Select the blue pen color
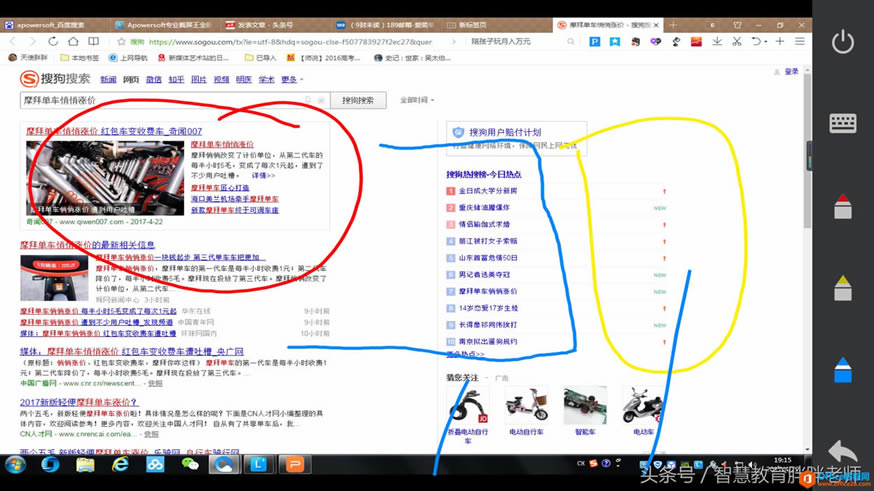Screen dimensions: 874x491 842,370
